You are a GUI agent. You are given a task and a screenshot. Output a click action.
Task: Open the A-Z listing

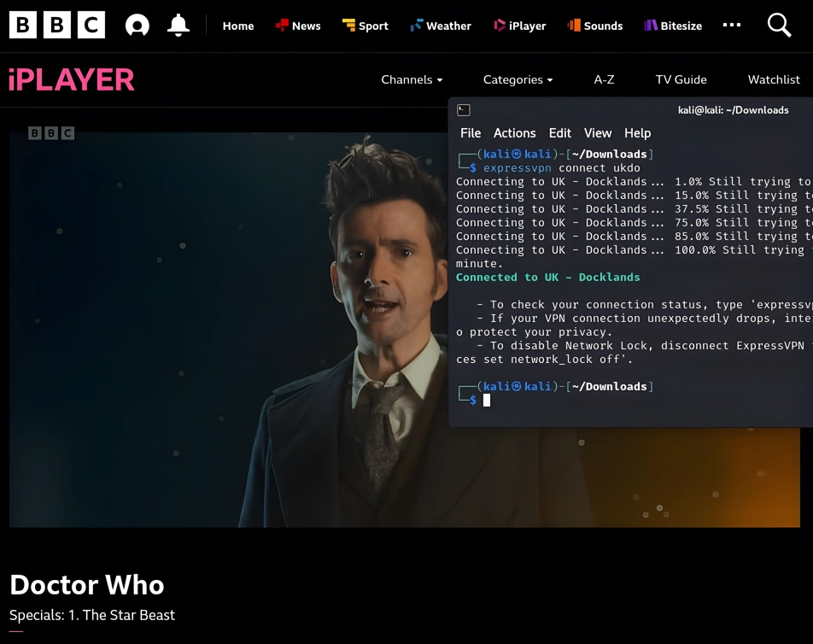point(604,79)
